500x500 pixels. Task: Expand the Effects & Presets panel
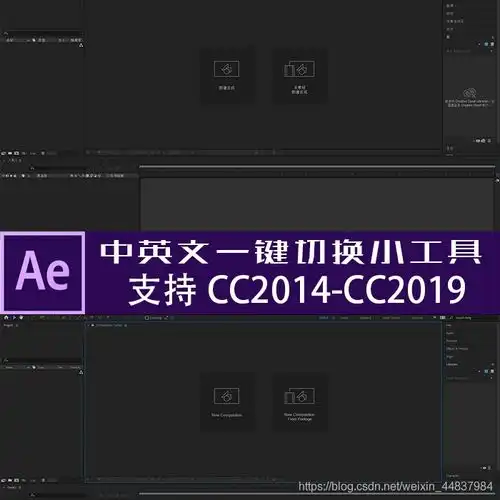point(457,349)
